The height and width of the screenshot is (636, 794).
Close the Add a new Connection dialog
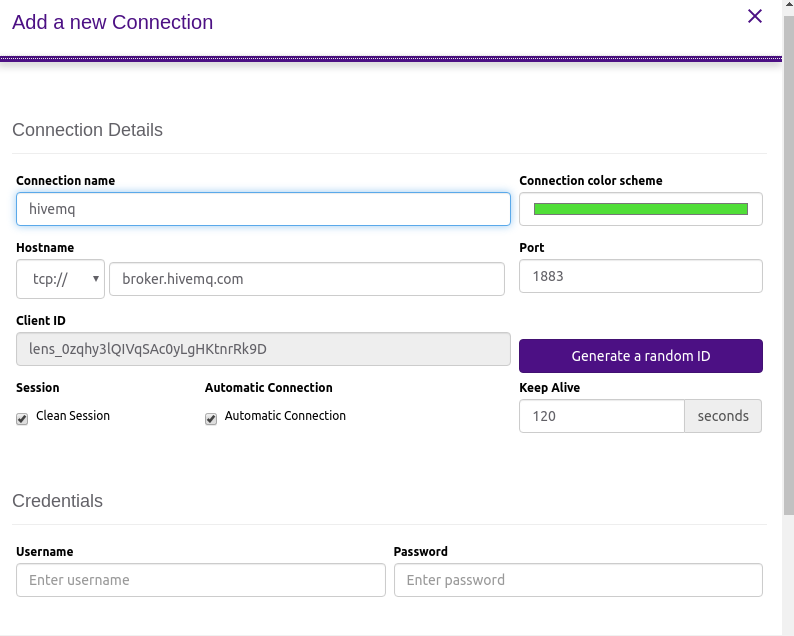point(755,16)
